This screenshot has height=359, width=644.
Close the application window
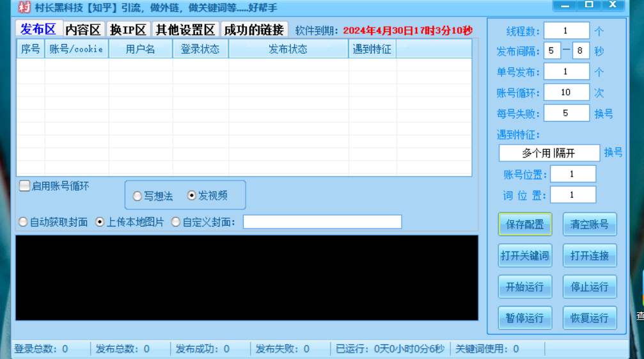pos(613,5)
